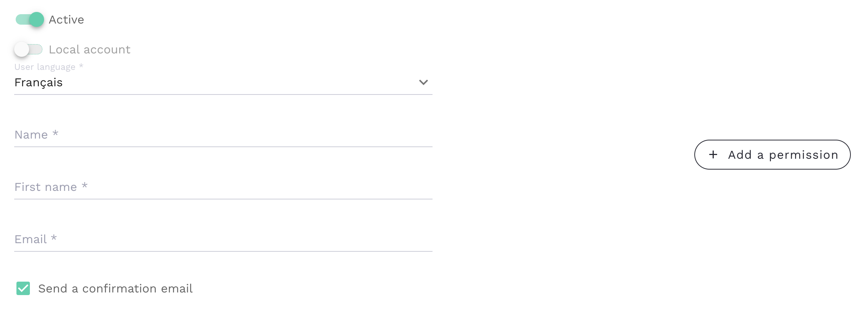The image size is (868, 313).
Task: Click the 'Send a confirmation email' label text
Action: 115,288
